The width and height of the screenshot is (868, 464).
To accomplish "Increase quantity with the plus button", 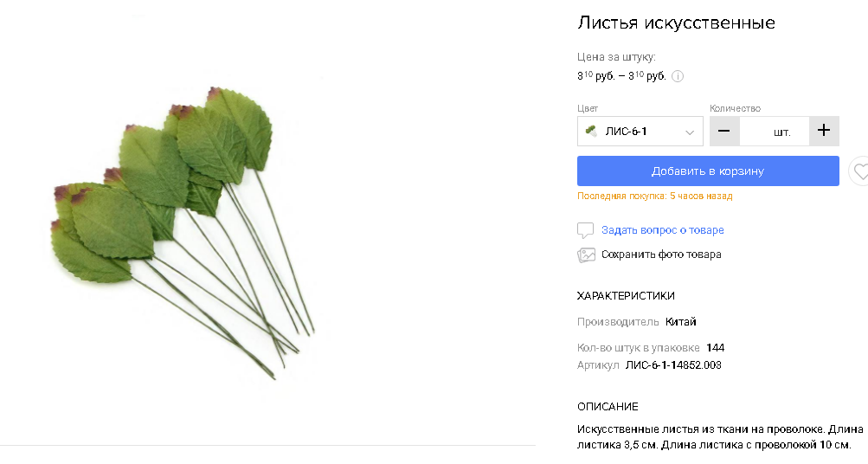I will coord(824,132).
